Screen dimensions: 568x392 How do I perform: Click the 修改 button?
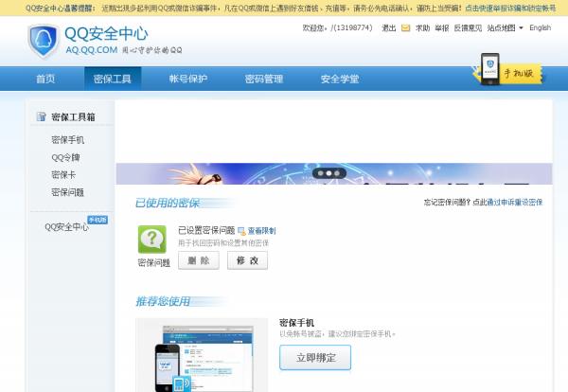click(247, 260)
